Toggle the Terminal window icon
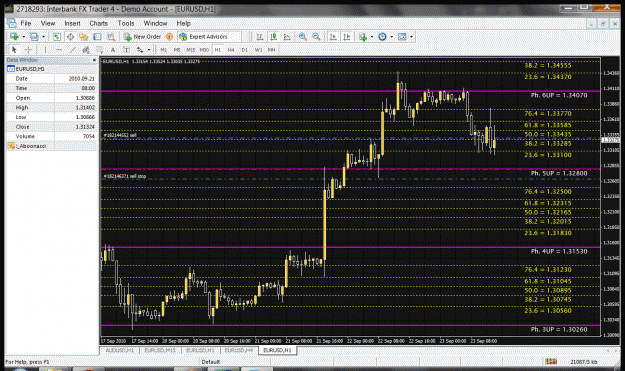625x371 pixels. pos(97,37)
